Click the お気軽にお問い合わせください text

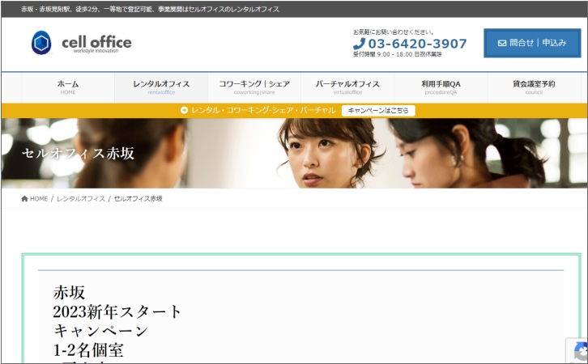394,32
